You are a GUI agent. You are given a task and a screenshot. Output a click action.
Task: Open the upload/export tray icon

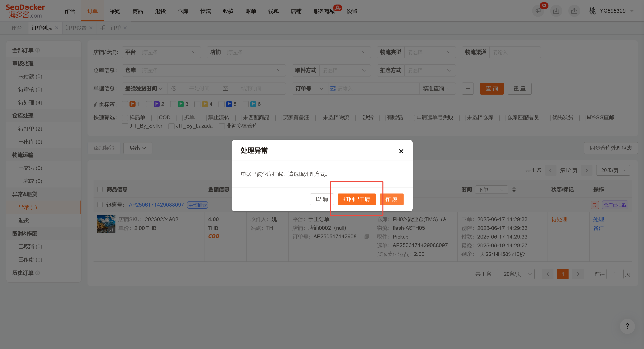point(574,11)
